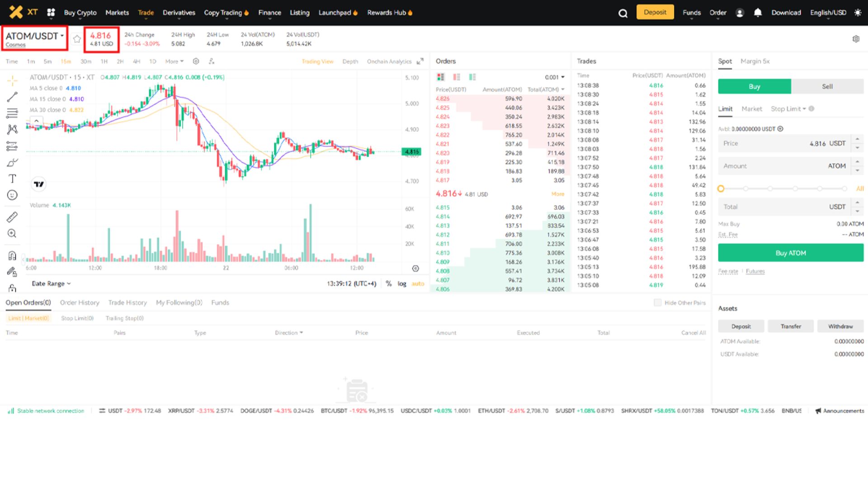
Task: Select the horizontal lines Fibonacci tool
Action: (x=12, y=113)
